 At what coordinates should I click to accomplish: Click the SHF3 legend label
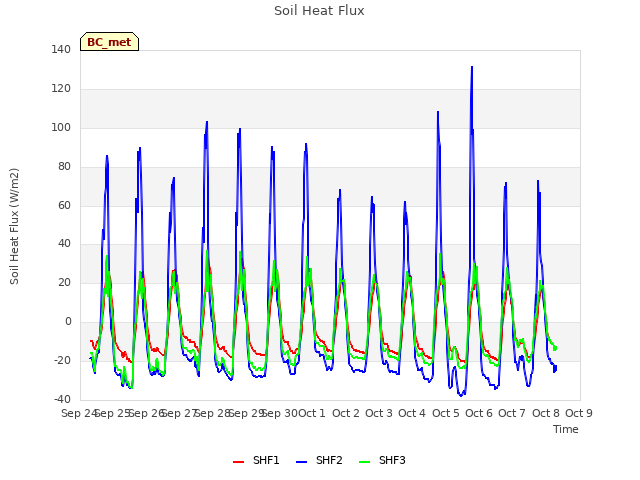[392, 460]
